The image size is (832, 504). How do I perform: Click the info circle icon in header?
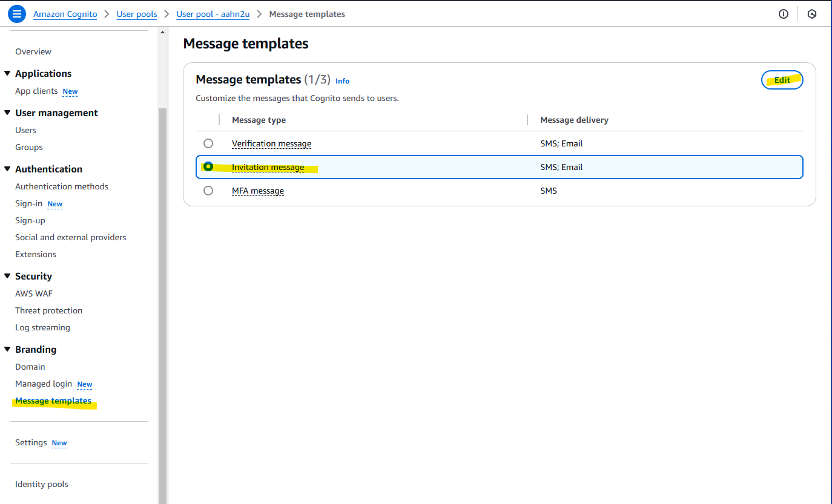click(x=784, y=14)
